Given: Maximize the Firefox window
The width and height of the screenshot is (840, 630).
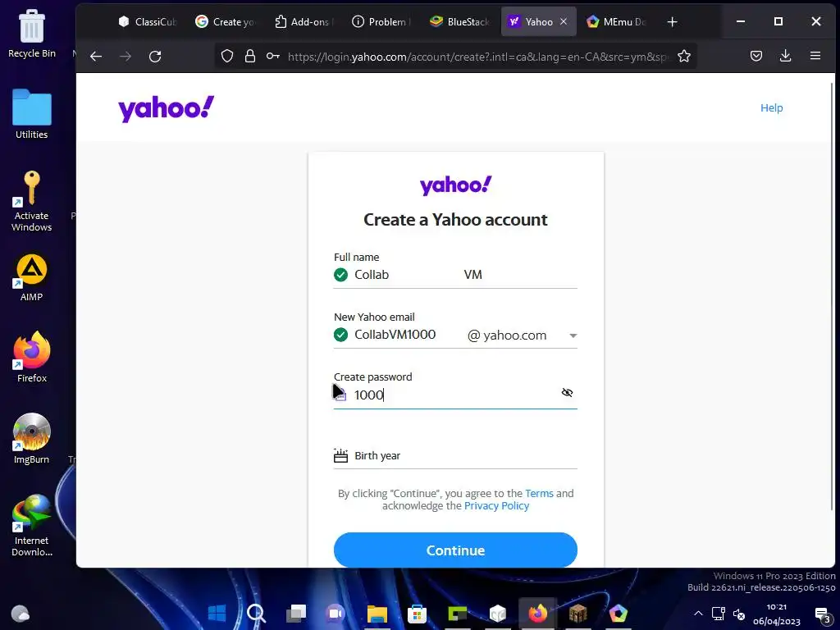Looking at the screenshot, I should 778,21.
